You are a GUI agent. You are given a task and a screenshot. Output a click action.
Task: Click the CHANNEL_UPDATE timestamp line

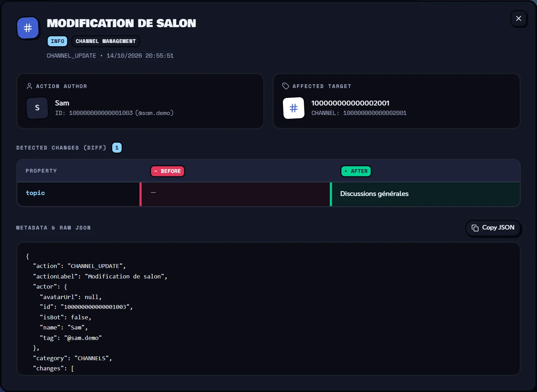(110, 56)
